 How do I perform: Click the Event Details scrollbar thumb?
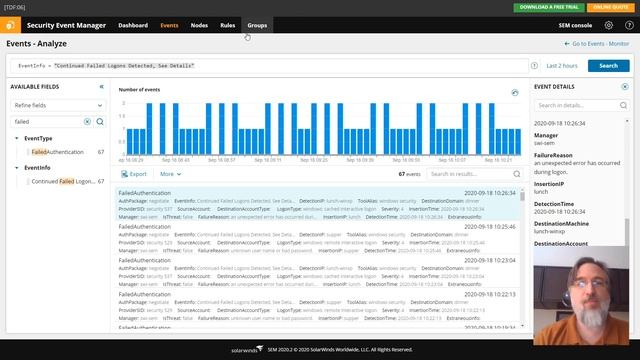[x=627, y=231]
